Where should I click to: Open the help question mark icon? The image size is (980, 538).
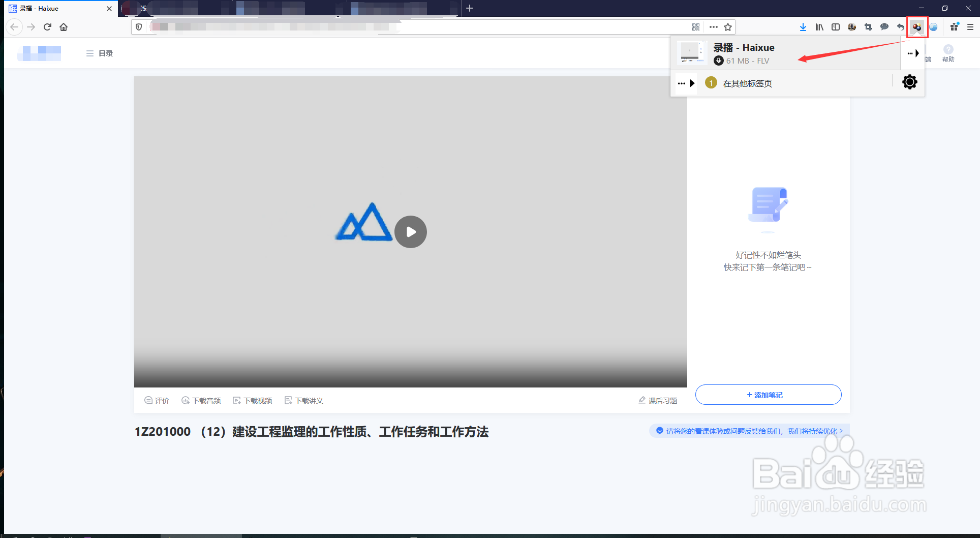tap(948, 49)
